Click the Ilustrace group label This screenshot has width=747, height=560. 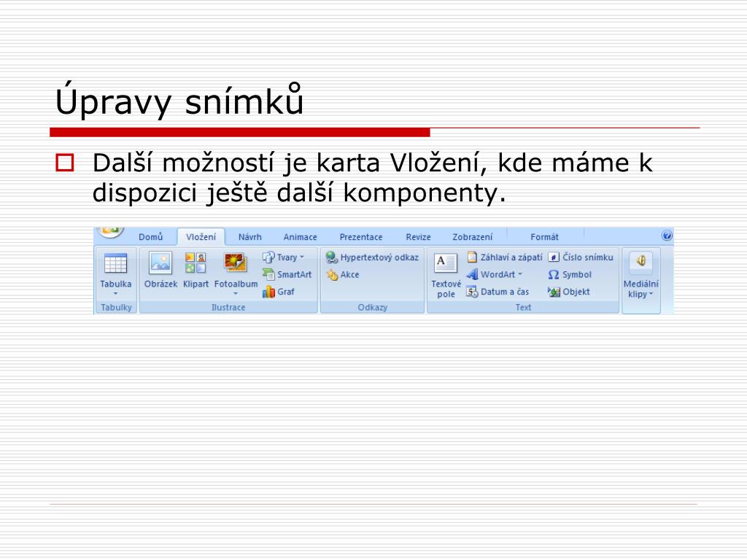click(228, 307)
